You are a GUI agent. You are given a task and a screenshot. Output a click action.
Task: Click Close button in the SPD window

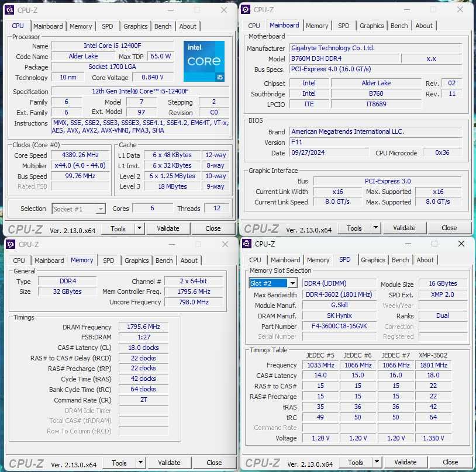[450, 462]
